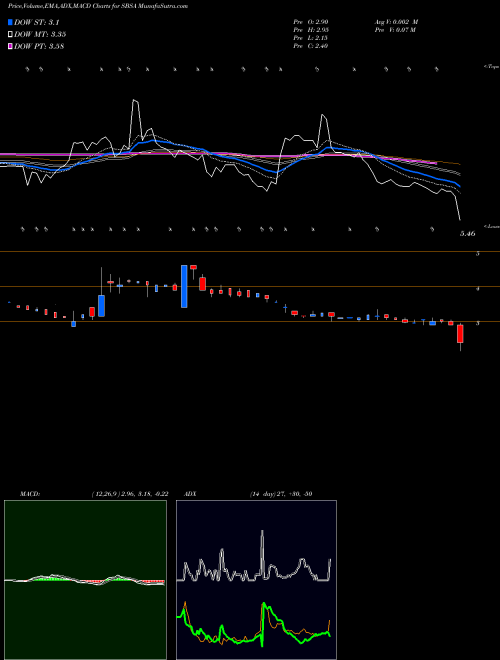The height and width of the screenshot is (660, 500).
Task: Click the ADX (14 day) values text
Action: point(280,494)
